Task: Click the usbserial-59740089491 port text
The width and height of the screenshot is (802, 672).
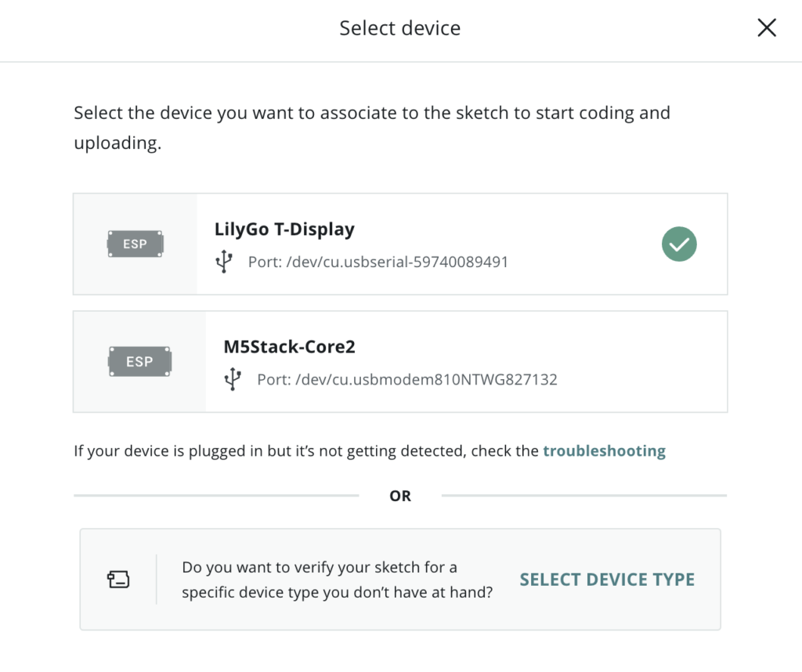Action: pyautogui.click(x=378, y=262)
